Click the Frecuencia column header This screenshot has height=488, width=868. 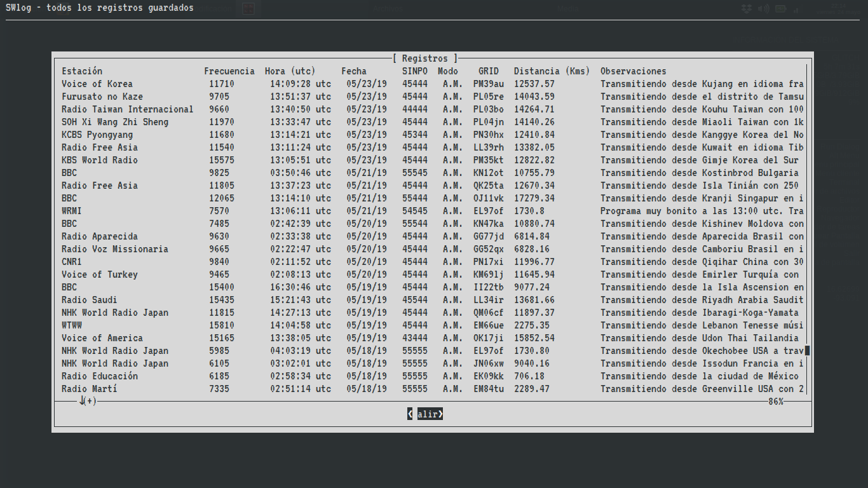click(x=229, y=71)
